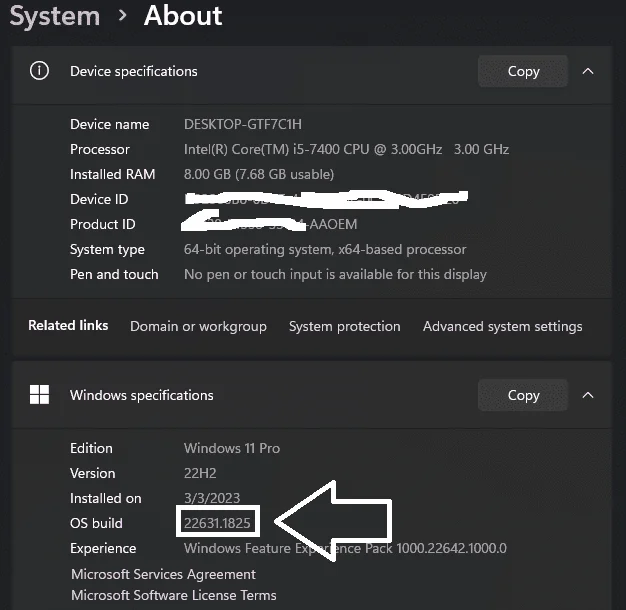Image resolution: width=626 pixels, height=610 pixels.
Task: Click the 8.00 GB installed RAM value
Action: click(x=259, y=174)
